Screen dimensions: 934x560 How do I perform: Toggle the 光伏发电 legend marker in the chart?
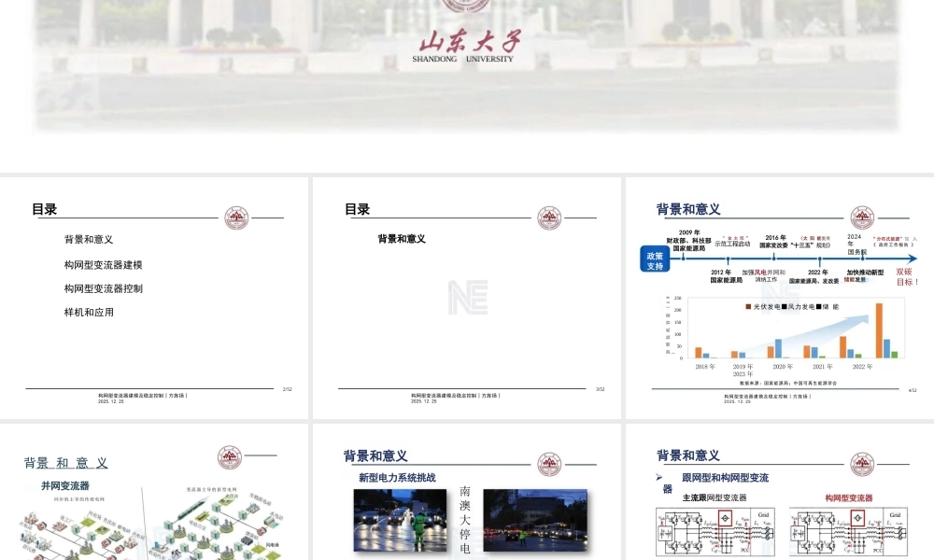click(748, 306)
